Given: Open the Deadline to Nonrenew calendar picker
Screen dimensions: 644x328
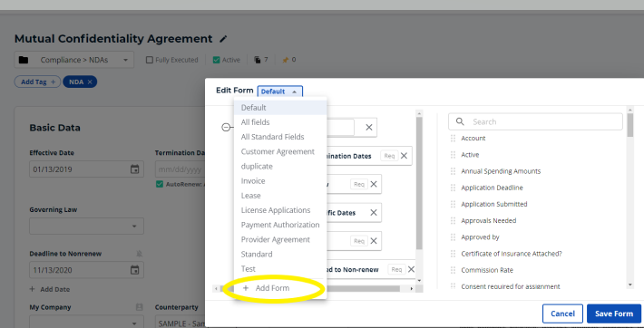Looking at the screenshot, I should point(135,270).
